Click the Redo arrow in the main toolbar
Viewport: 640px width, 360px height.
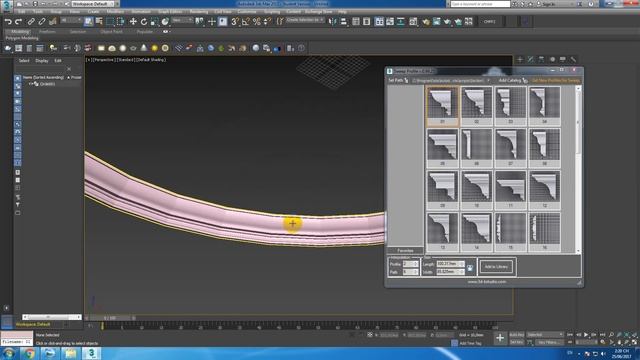pos(19,22)
